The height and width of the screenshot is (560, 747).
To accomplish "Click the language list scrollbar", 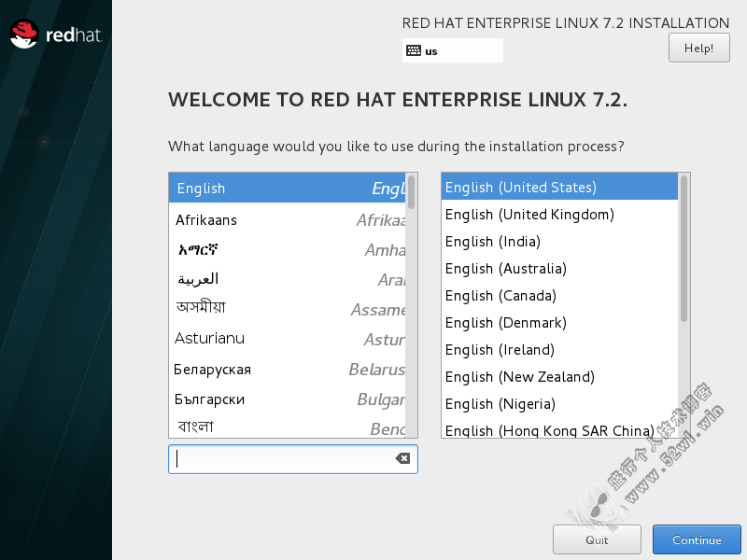I will (x=412, y=192).
